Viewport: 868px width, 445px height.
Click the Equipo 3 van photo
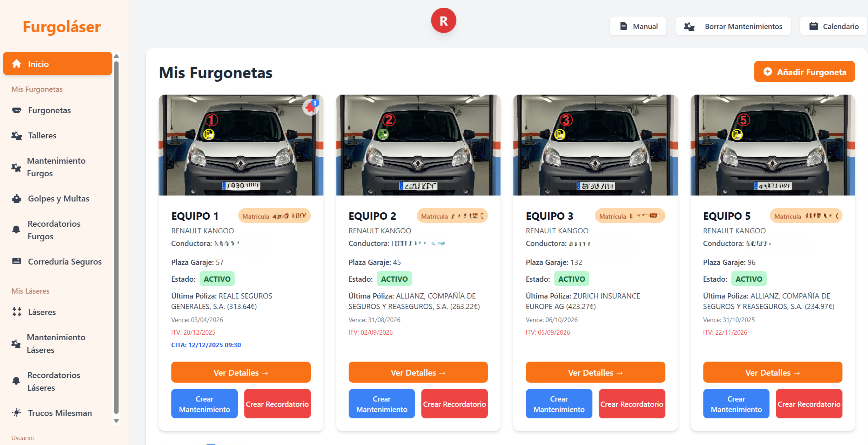click(x=595, y=145)
